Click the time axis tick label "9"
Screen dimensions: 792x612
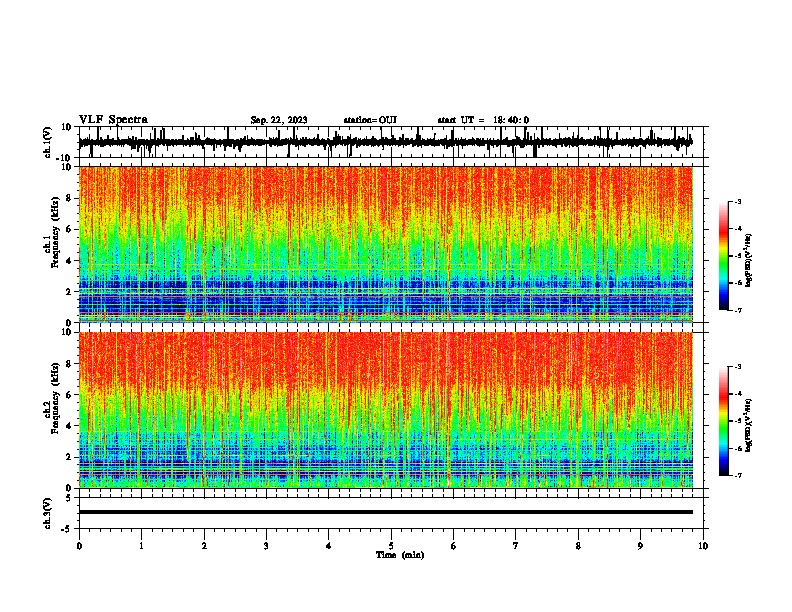click(640, 546)
